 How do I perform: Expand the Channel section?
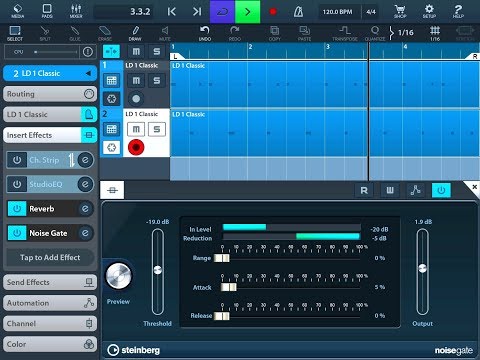[x=50, y=323]
